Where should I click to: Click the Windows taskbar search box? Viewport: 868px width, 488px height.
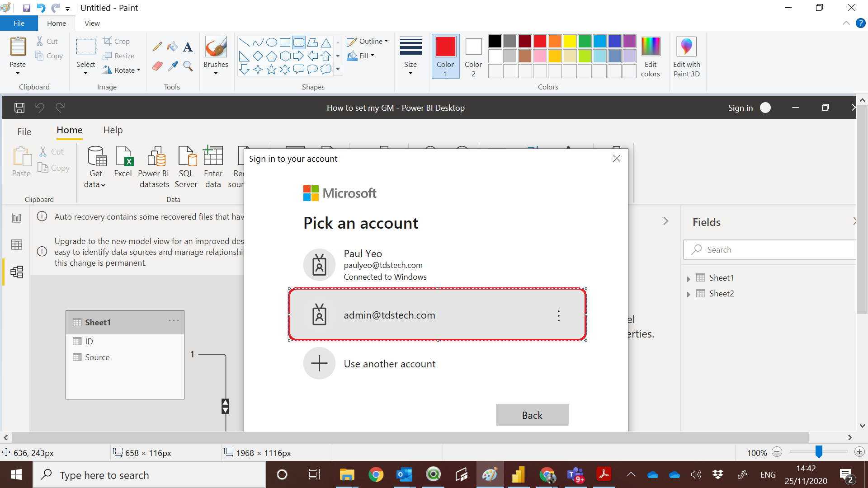pos(149,475)
